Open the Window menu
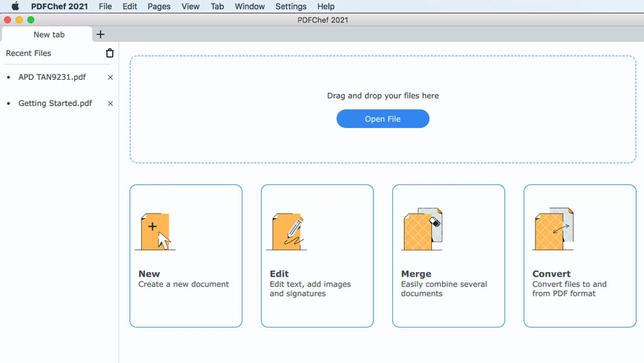Image resolution: width=644 pixels, height=363 pixels. click(250, 6)
